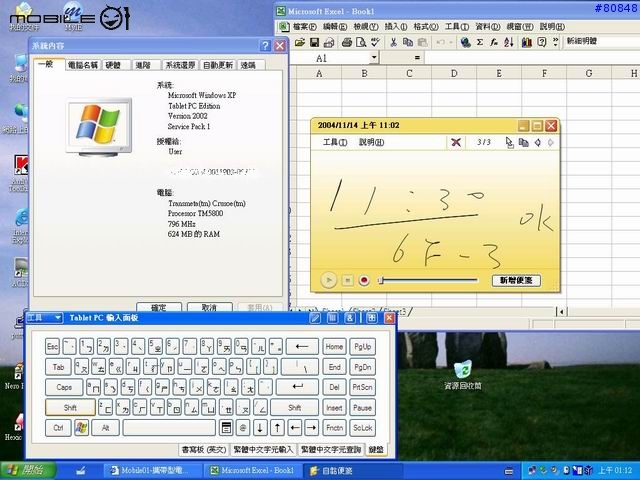Click the Open folder icon in Excel toolbar
This screenshot has width=640, height=480.
click(300, 42)
